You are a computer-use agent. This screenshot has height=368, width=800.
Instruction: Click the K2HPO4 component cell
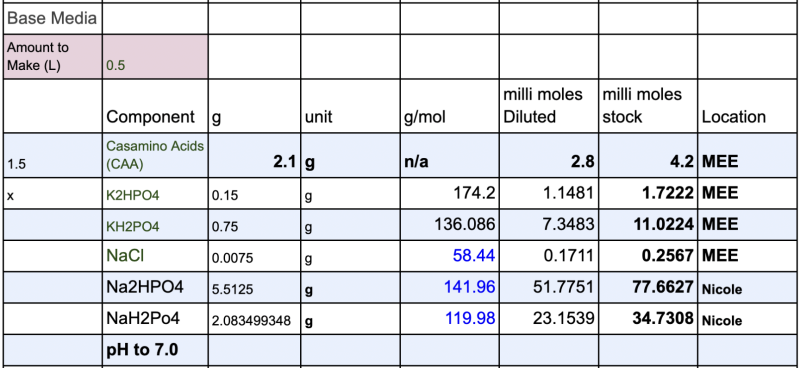155,193
